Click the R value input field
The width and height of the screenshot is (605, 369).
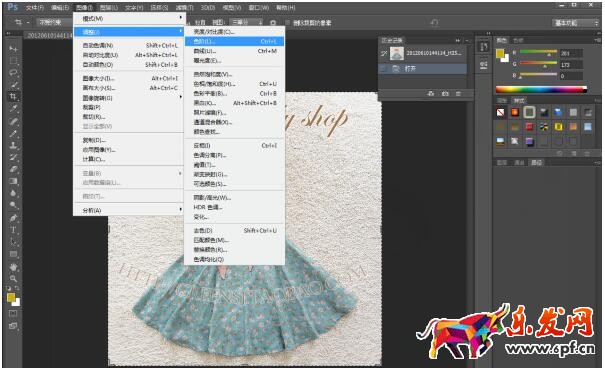click(x=571, y=53)
